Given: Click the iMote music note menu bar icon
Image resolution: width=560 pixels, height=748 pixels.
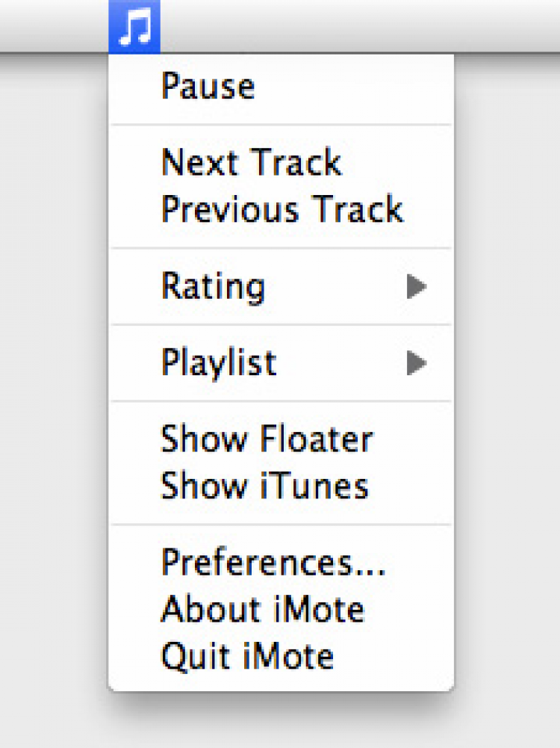Looking at the screenshot, I should (134, 26).
